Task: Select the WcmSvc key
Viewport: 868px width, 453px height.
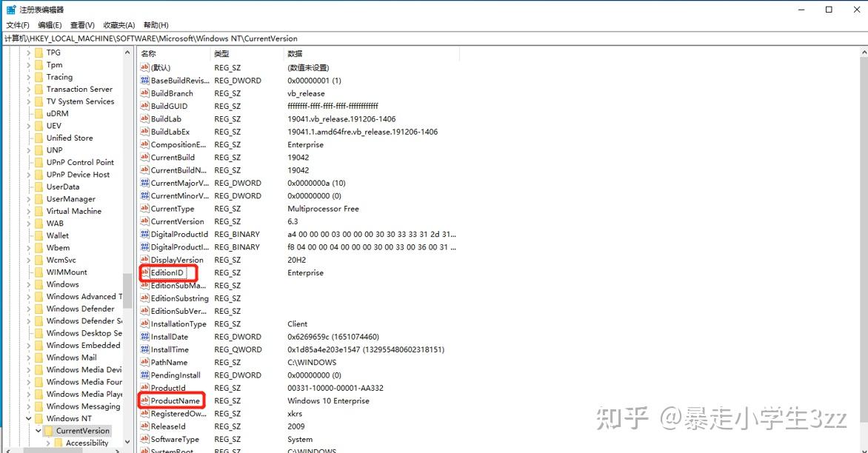Action: pos(61,259)
